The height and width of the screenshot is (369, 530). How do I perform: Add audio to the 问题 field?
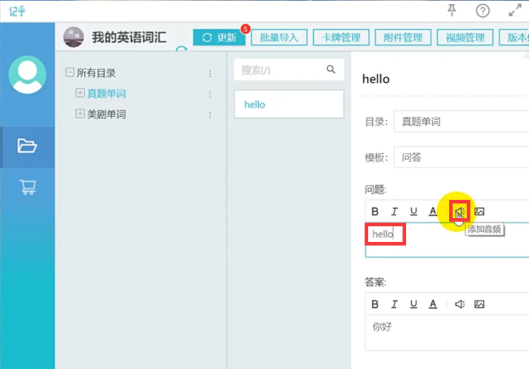tap(460, 212)
